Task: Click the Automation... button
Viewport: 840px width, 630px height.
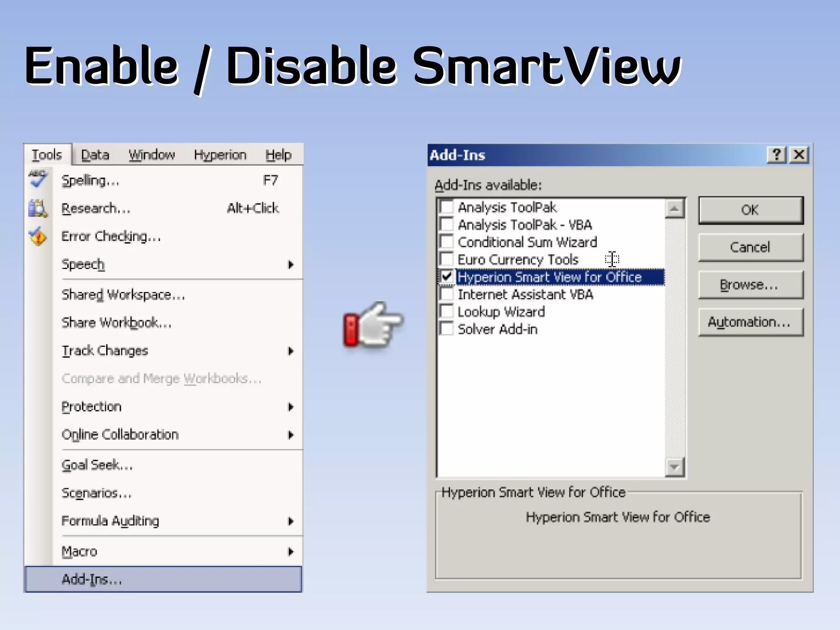Action: (x=751, y=322)
